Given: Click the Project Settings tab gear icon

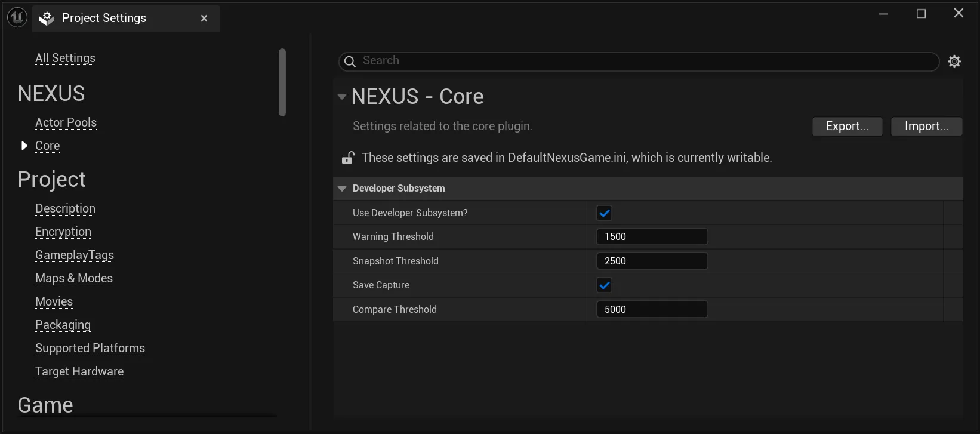Looking at the screenshot, I should coord(47,19).
